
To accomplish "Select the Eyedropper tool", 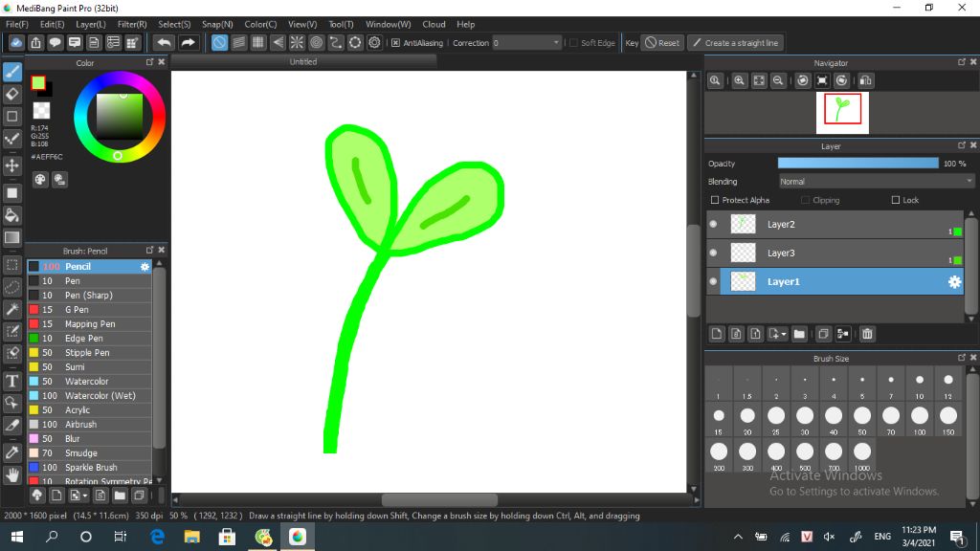I will [11, 452].
